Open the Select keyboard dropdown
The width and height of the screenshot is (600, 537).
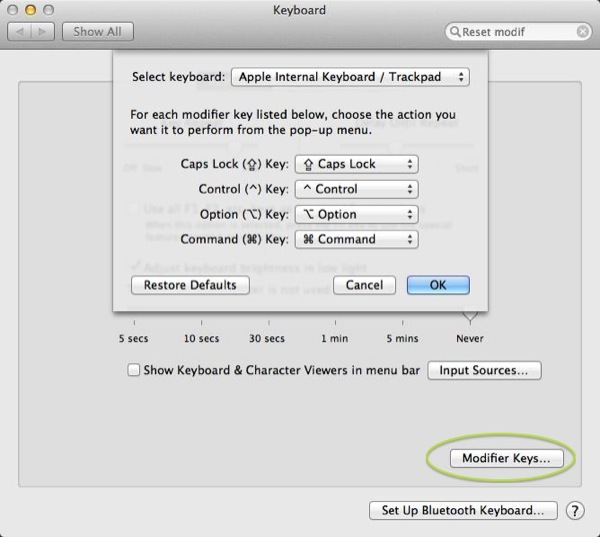coord(350,77)
